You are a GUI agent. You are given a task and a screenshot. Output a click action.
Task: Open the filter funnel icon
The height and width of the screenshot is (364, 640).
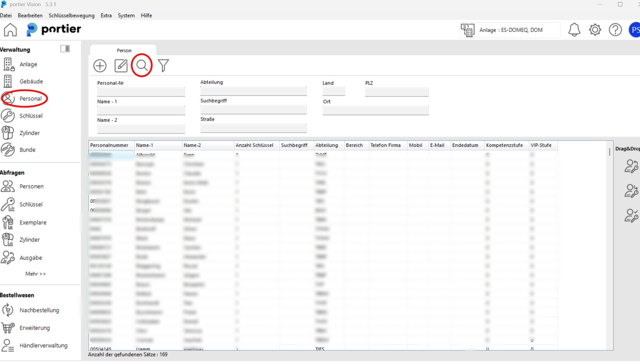[x=163, y=66]
